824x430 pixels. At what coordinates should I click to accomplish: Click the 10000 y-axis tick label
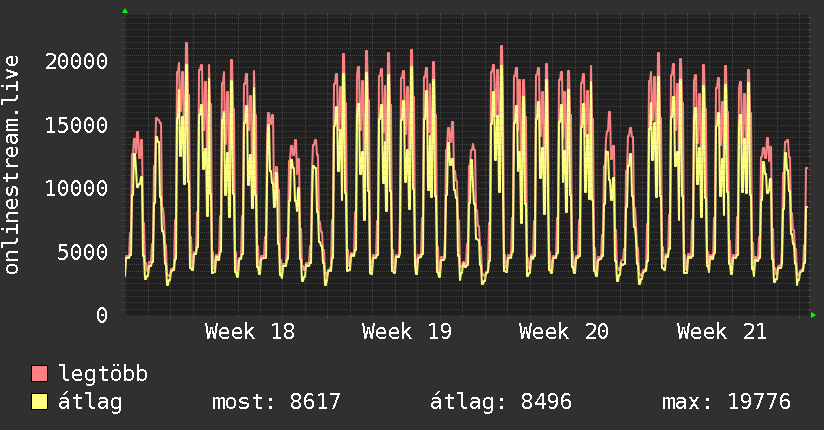pos(76,188)
